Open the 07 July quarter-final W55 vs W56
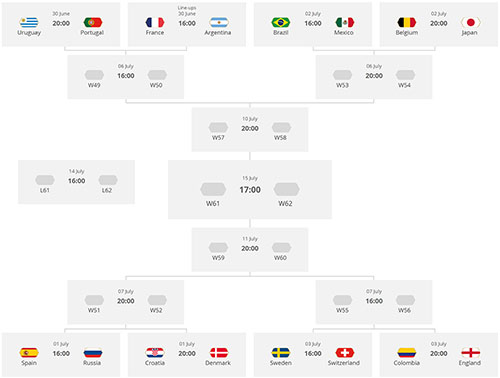This screenshot has height=378, width=500. tap(374, 302)
